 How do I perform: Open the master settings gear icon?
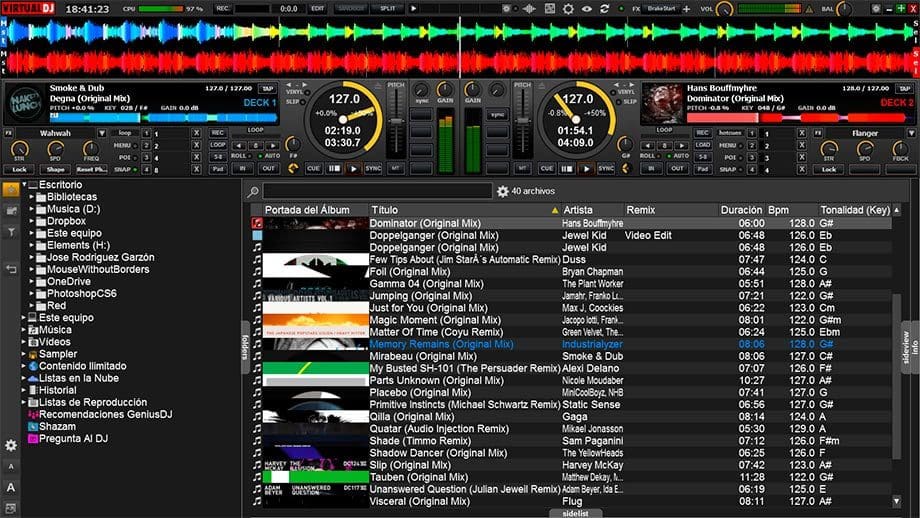point(568,9)
